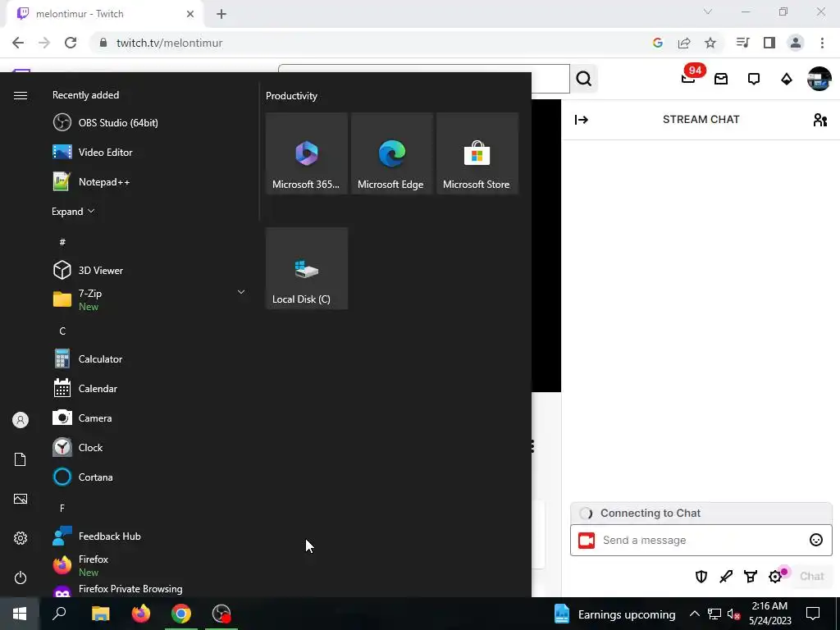Viewport: 840px width, 630px height.
Task: Close the melontimur Twitch tab
Action: click(190, 14)
